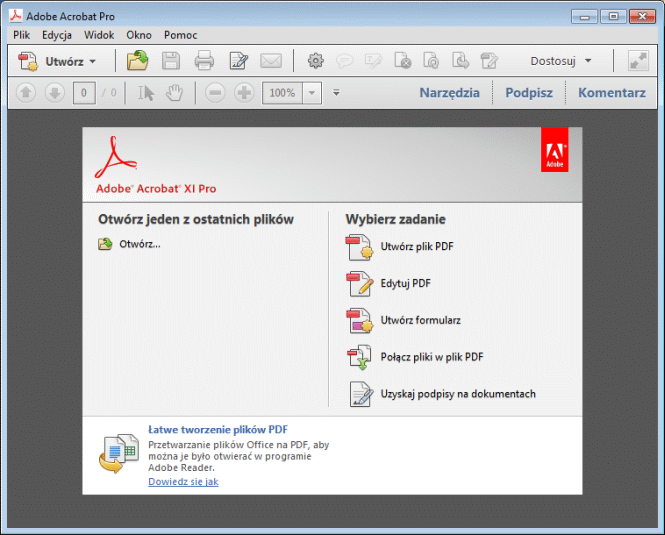
Task: Click the Łatwe tworzenie plików PDF heading
Action: pyautogui.click(x=218, y=430)
